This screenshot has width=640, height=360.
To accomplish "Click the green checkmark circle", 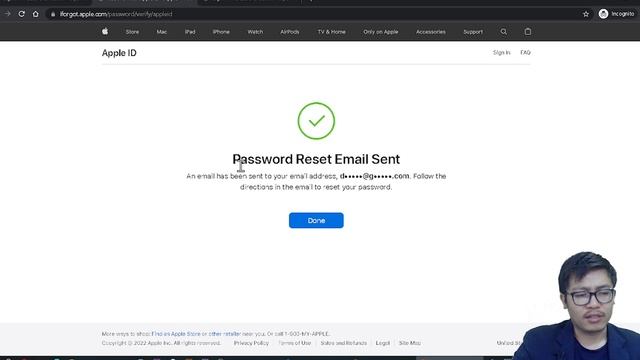I will pos(316,121).
